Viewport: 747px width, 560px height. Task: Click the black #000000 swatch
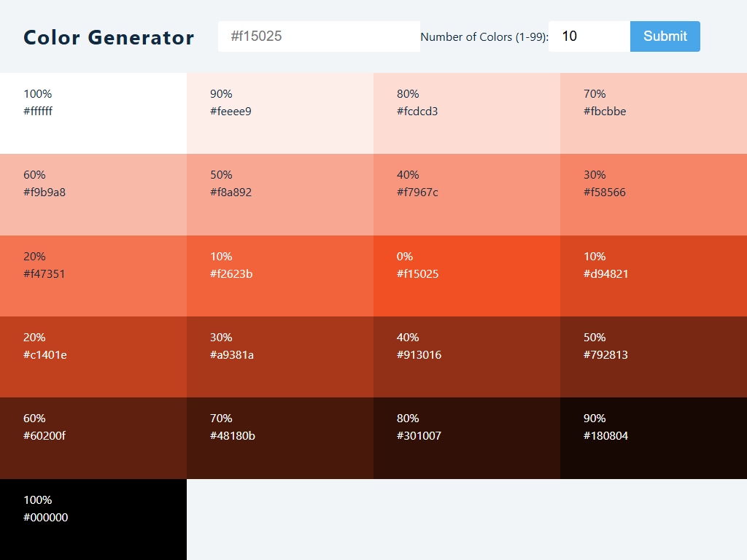[93, 519]
